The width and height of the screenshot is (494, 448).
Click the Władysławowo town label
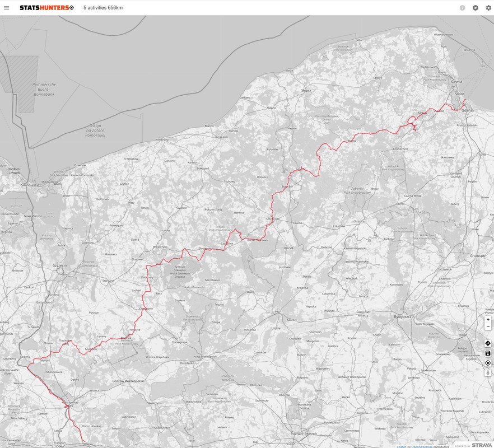tap(443, 35)
